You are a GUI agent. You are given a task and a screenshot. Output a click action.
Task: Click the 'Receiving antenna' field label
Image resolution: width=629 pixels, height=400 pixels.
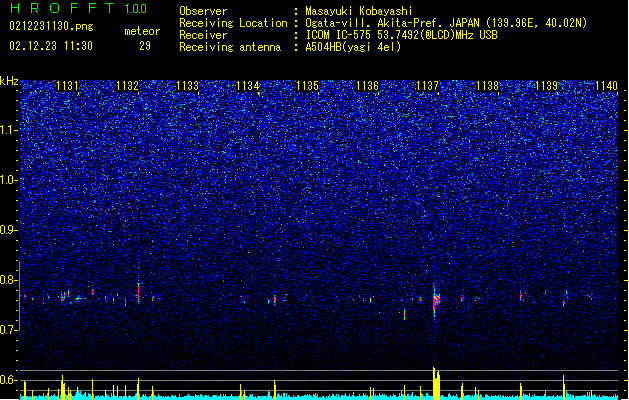coord(230,47)
